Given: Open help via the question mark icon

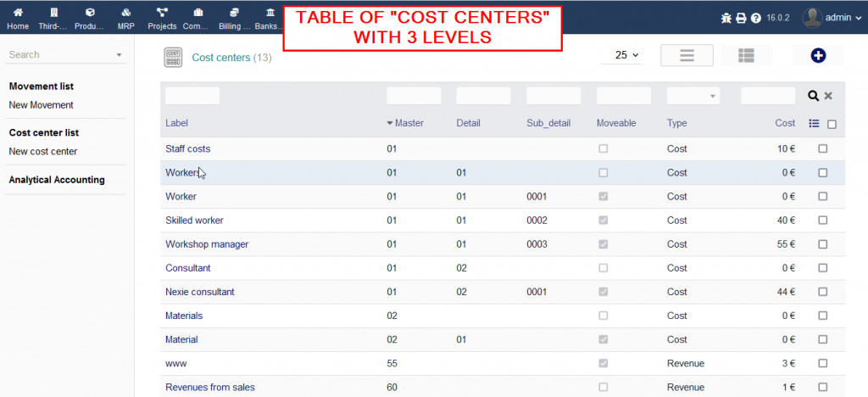Looking at the screenshot, I should [x=755, y=18].
